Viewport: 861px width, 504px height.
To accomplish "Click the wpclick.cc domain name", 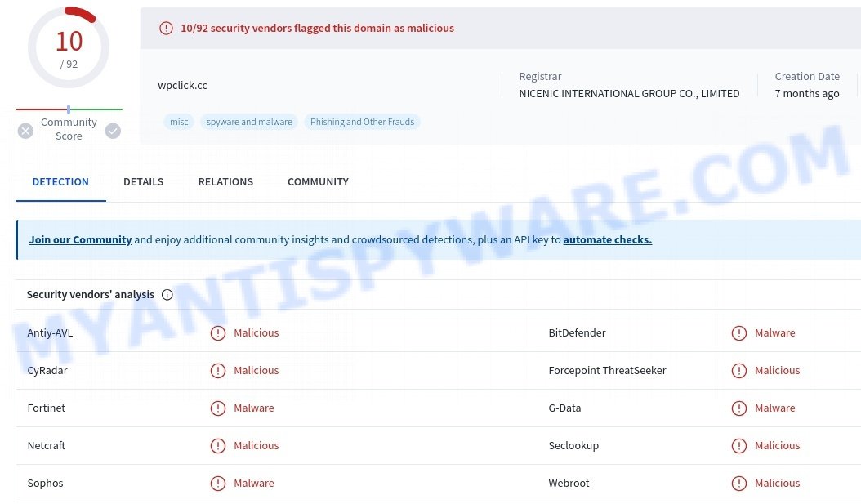I will click(182, 86).
